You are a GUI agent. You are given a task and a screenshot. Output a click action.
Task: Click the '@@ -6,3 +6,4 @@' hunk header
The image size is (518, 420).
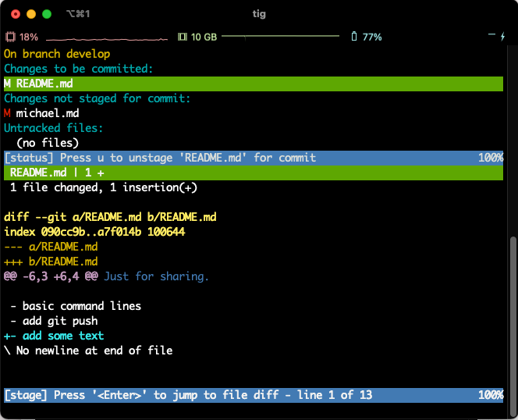(51, 276)
